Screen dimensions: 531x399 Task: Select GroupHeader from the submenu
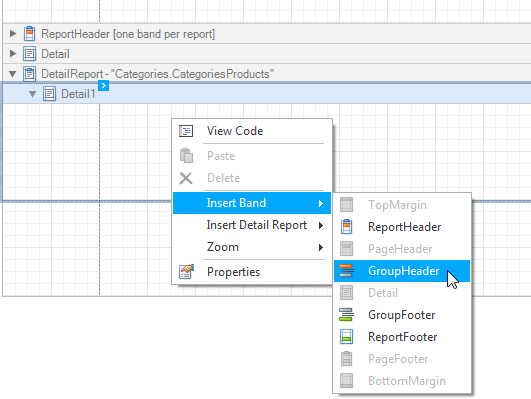coord(402,271)
